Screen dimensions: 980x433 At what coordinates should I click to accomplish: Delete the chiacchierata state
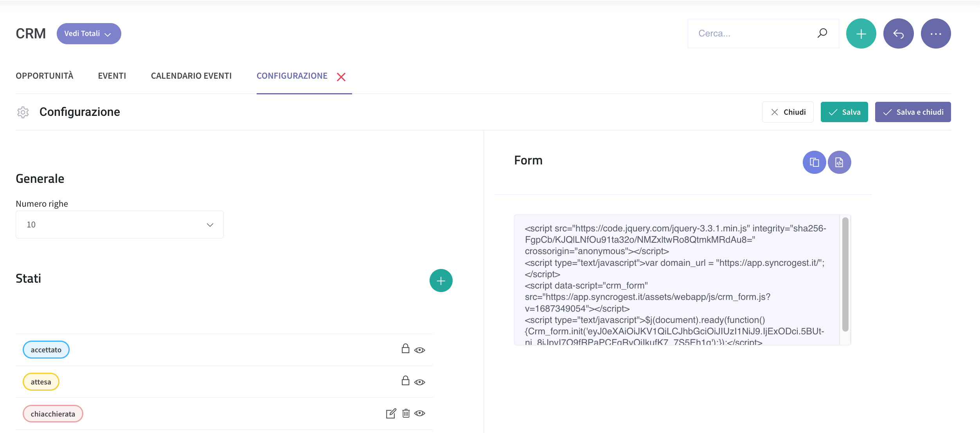tap(406, 413)
